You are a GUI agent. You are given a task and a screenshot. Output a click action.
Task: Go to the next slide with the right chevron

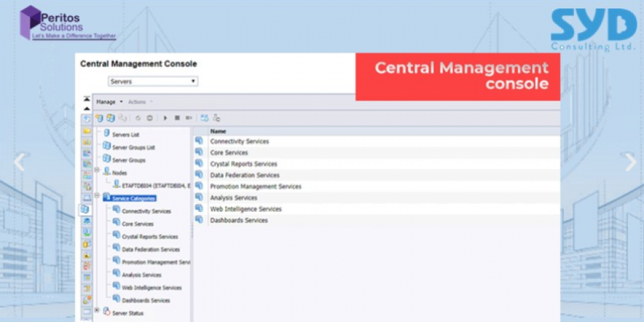[630, 162]
